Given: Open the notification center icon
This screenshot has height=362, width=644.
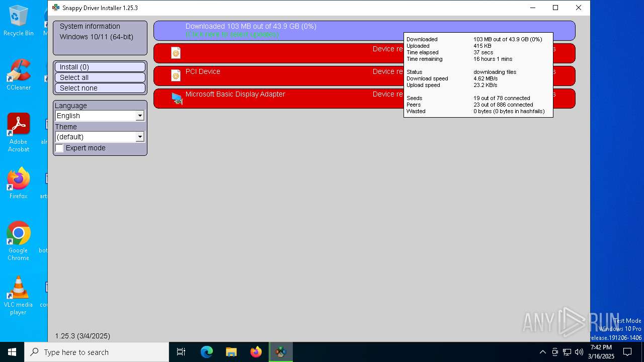Looking at the screenshot, I should coord(627,352).
